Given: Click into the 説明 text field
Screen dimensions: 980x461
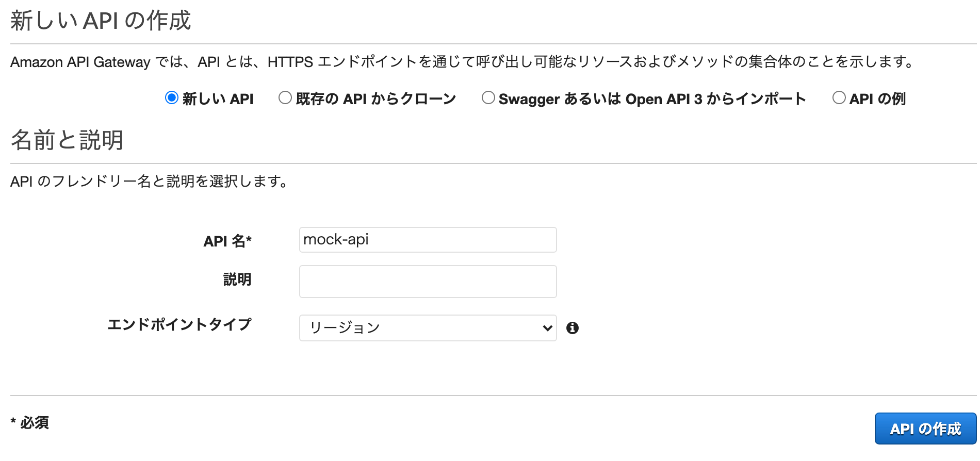Looking at the screenshot, I should [x=428, y=282].
